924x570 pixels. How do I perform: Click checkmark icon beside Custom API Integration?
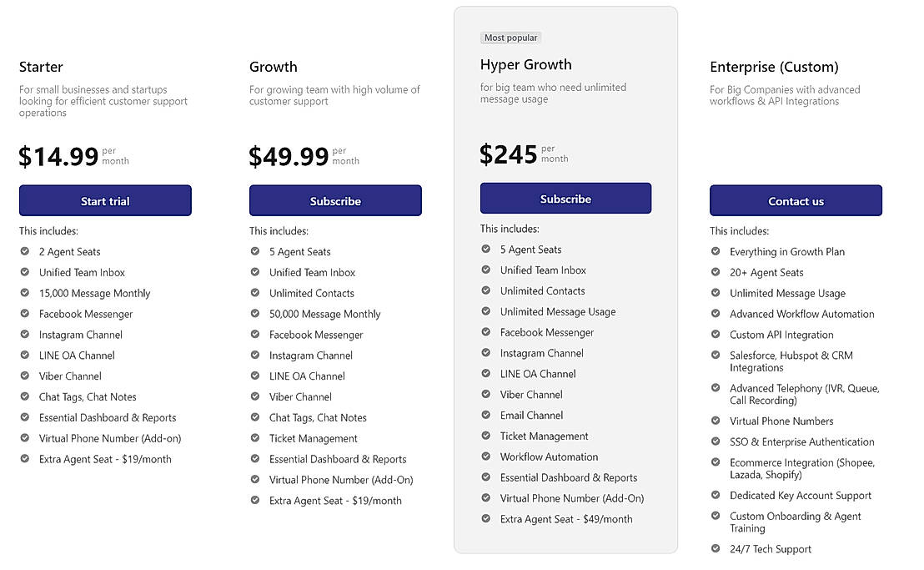(716, 335)
